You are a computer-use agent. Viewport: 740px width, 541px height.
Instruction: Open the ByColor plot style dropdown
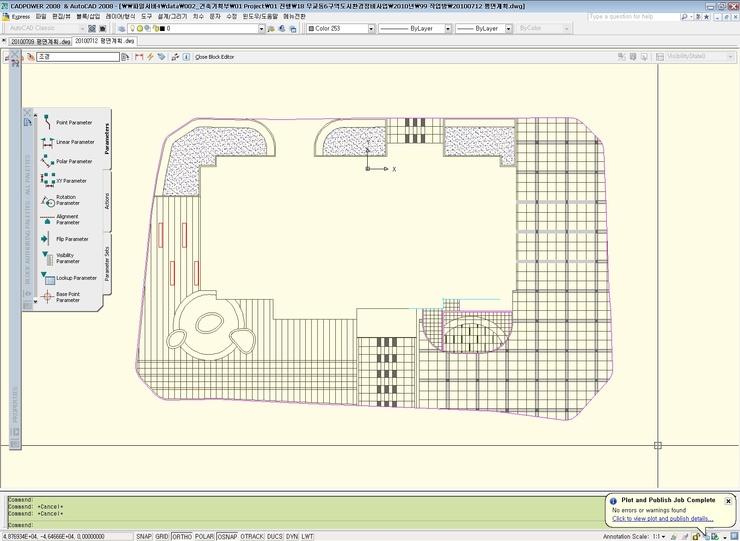(x=566, y=29)
